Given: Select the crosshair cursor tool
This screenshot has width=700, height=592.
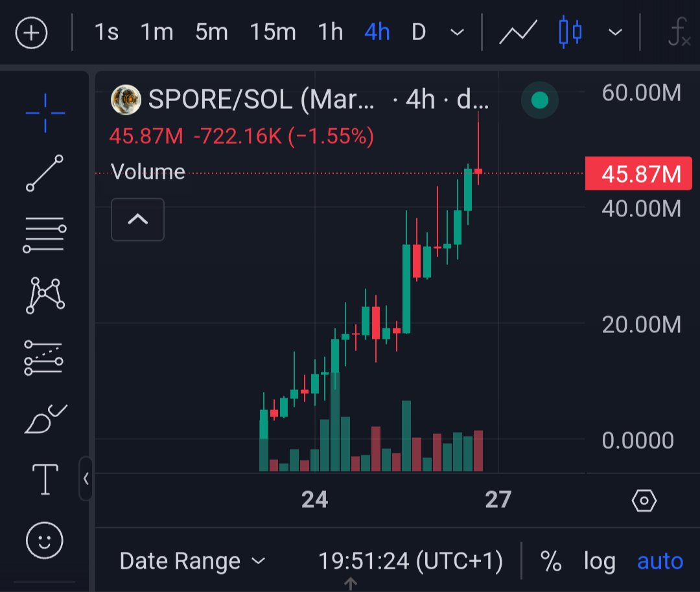Looking at the screenshot, I should point(45,113).
